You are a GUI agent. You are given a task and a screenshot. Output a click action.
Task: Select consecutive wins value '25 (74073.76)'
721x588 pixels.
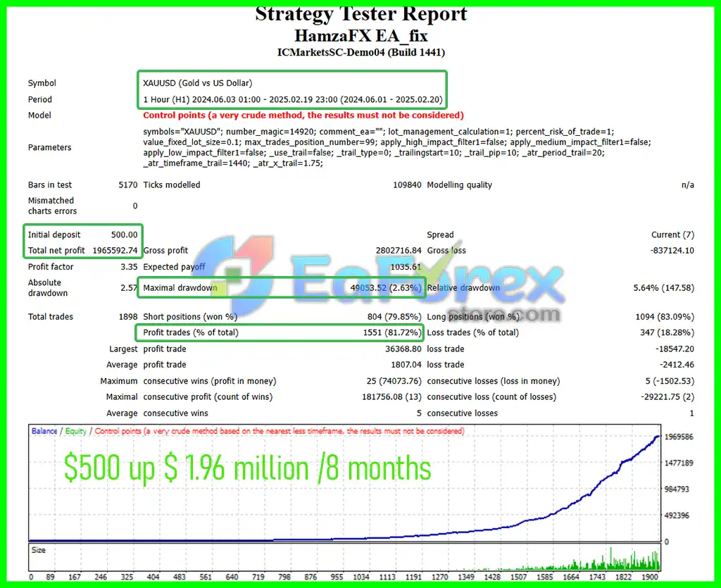pyautogui.click(x=394, y=381)
